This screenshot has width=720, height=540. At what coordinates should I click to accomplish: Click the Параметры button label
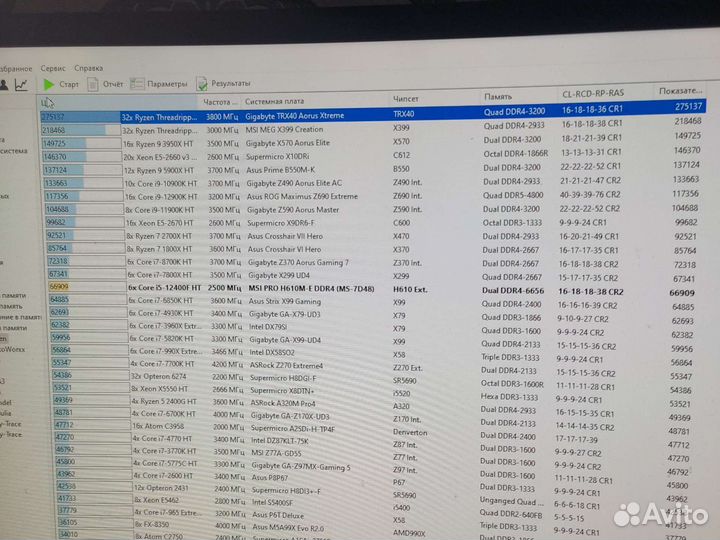(167, 84)
